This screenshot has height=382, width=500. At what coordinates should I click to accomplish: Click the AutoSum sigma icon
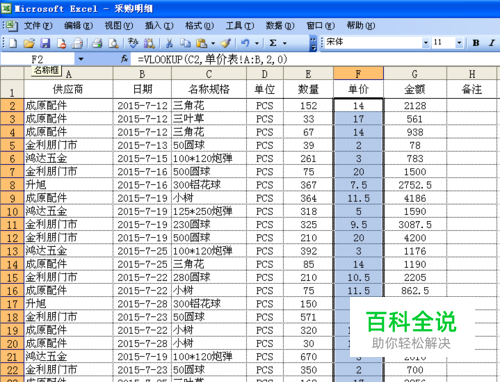(273, 43)
